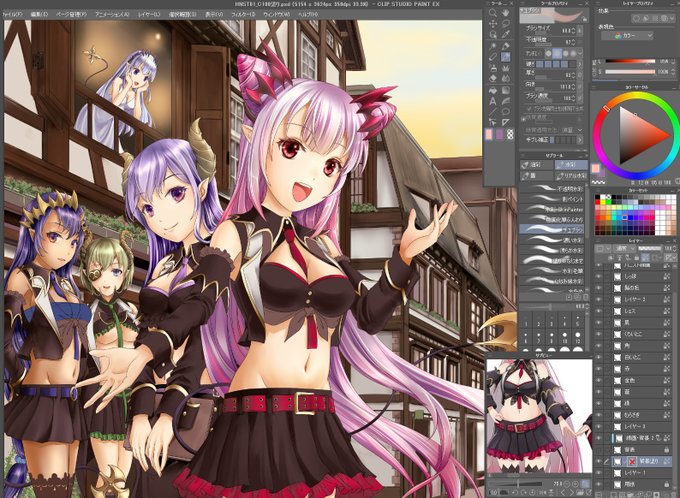The height and width of the screenshot is (498, 680).
Task: Click next image arrow in Sub View
Action: point(572,493)
